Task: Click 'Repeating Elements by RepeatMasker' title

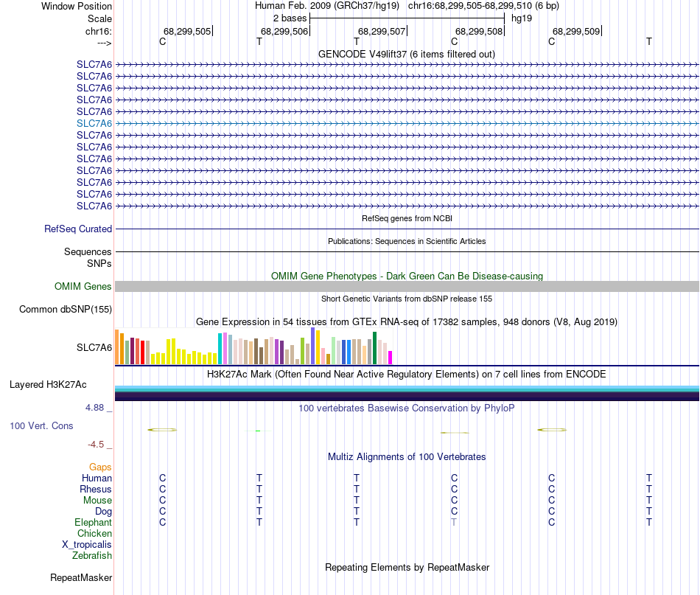Action: [x=407, y=567]
